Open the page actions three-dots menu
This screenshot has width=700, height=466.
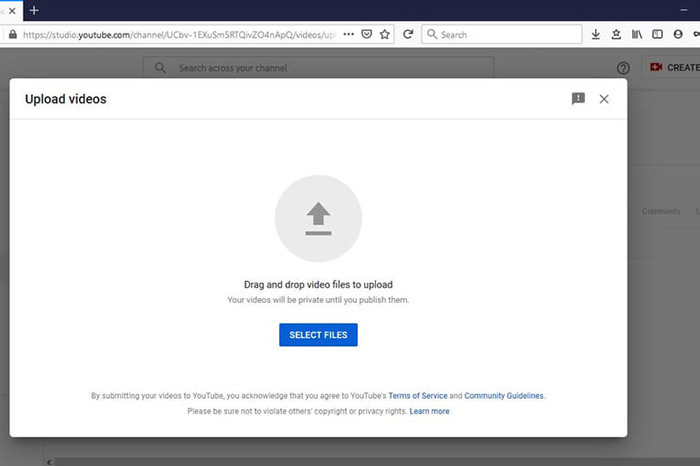tap(349, 34)
